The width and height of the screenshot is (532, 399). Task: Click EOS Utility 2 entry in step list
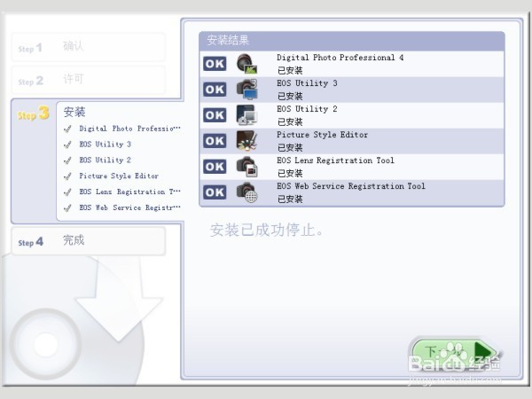coord(106,160)
